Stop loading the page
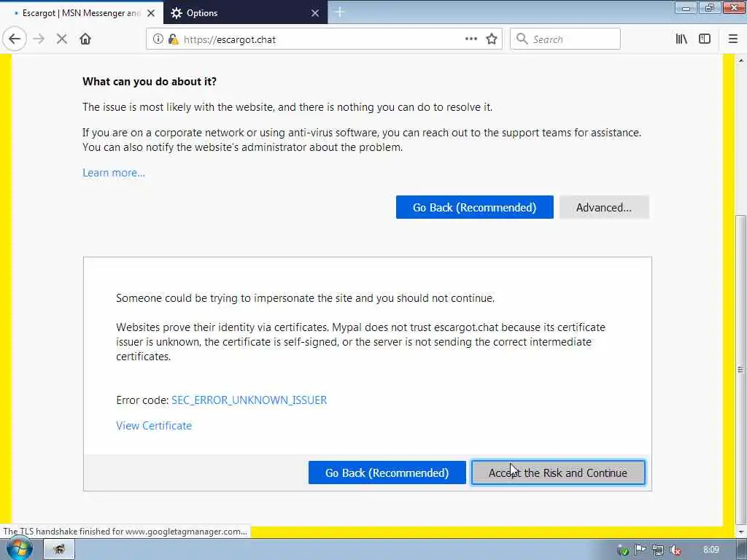 (x=62, y=39)
